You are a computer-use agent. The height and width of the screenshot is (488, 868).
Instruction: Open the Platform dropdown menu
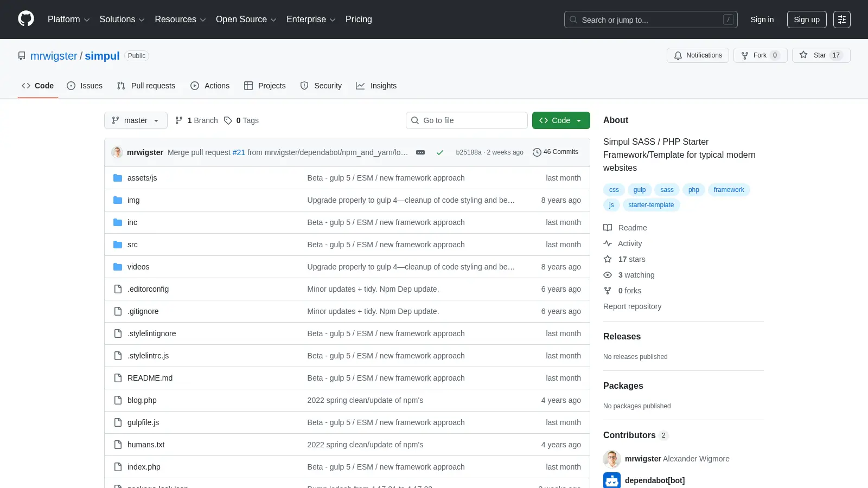(69, 20)
